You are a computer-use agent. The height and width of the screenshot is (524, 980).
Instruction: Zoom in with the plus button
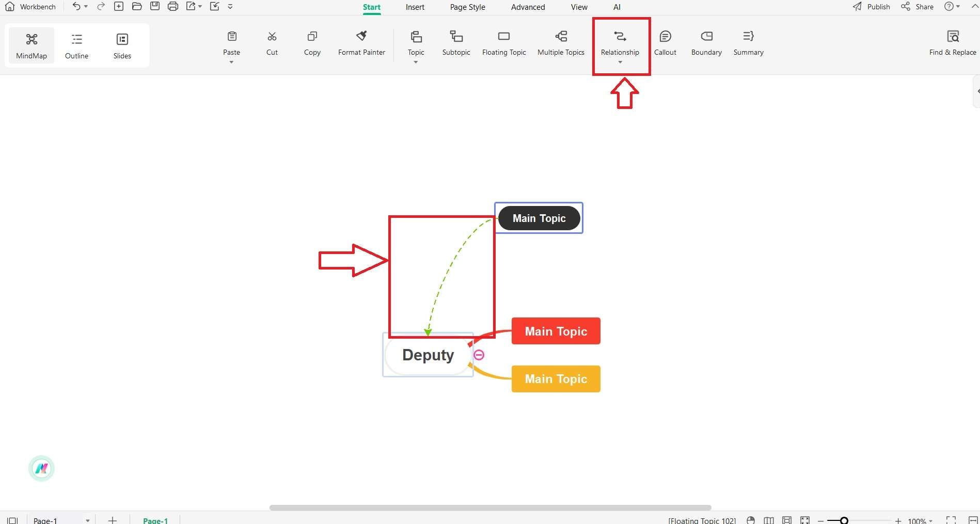tap(898, 520)
